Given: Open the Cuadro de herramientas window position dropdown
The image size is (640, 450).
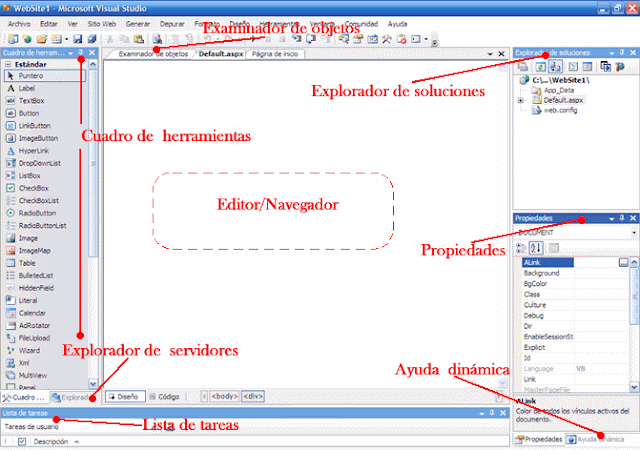Looking at the screenshot, I should (71, 53).
